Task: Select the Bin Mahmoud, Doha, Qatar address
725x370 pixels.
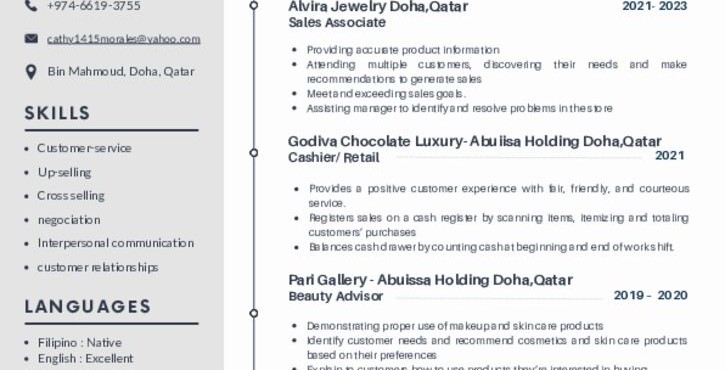Action: pos(121,72)
